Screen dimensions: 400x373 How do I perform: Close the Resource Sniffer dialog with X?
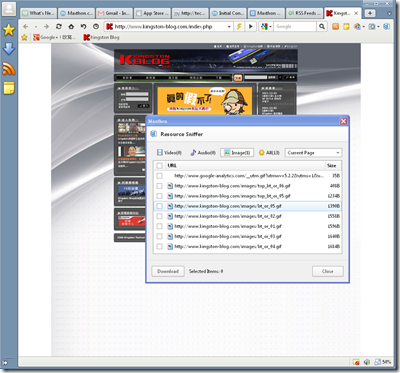343,121
